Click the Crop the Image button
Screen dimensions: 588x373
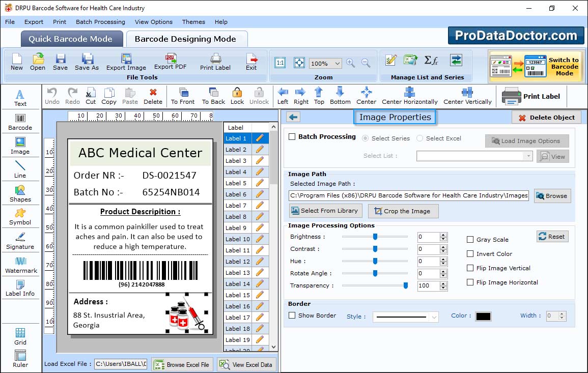pos(403,211)
